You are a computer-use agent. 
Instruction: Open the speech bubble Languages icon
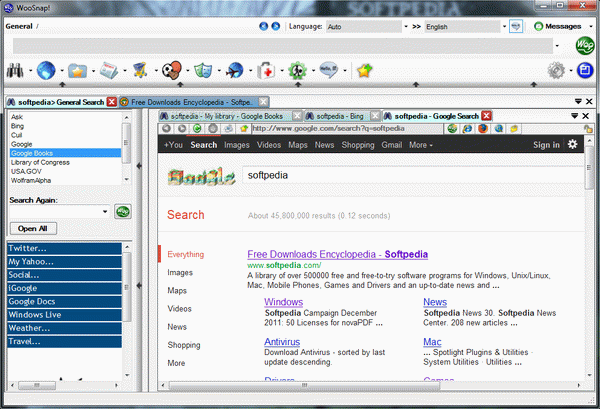[x=329, y=70]
